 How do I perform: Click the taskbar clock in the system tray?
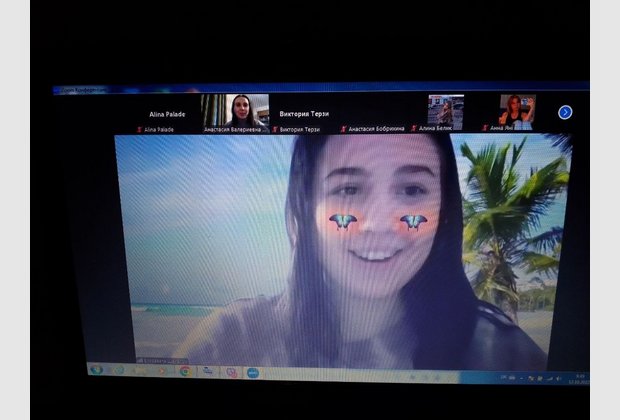pos(580,379)
